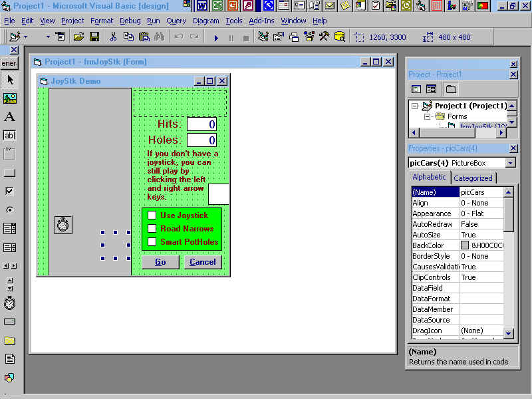Click the View Code icon in Project panel
Viewport: 532px width, 399px height.
[416, 89]
